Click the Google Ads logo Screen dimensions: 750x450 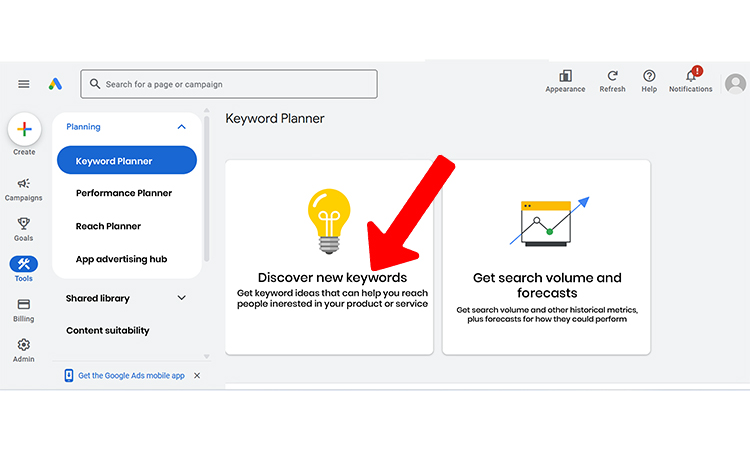[55, 84]
